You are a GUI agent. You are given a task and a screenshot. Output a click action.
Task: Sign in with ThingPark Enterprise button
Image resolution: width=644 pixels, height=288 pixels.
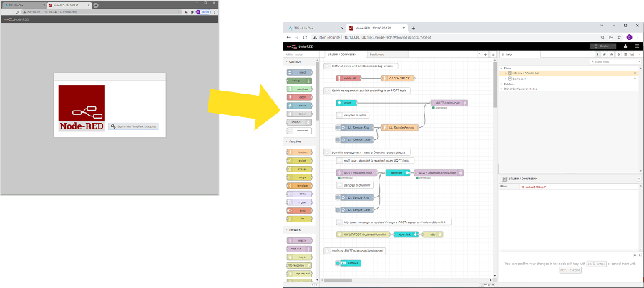(x=134, y=126)
